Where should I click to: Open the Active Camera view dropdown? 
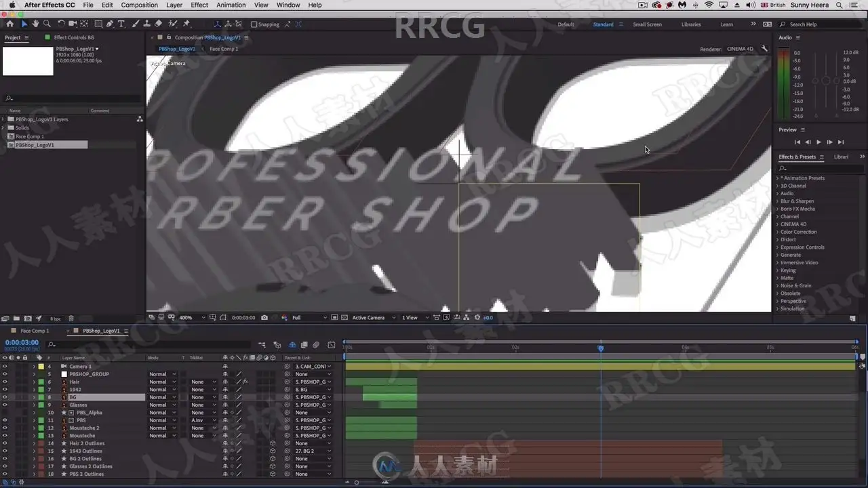[x=374, y=317]
